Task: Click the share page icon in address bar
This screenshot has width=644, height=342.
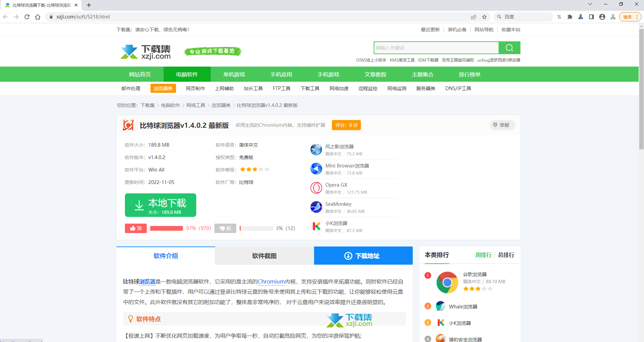Action: coord(474,17)
